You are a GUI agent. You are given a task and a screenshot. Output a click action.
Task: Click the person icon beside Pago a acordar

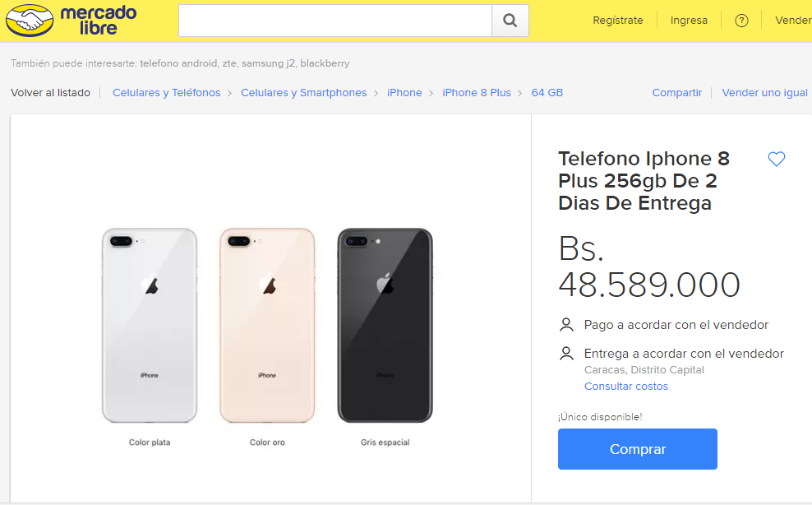tap(566, 324)
